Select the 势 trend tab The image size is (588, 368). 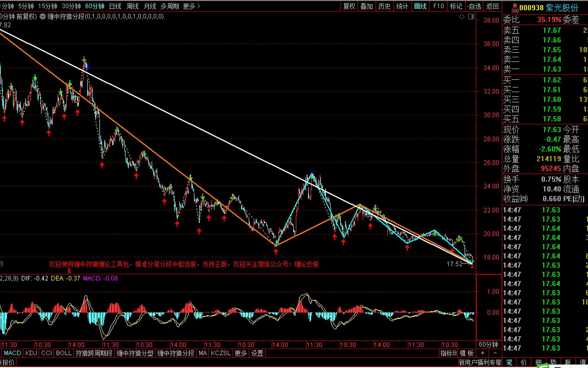coord(553,362)
